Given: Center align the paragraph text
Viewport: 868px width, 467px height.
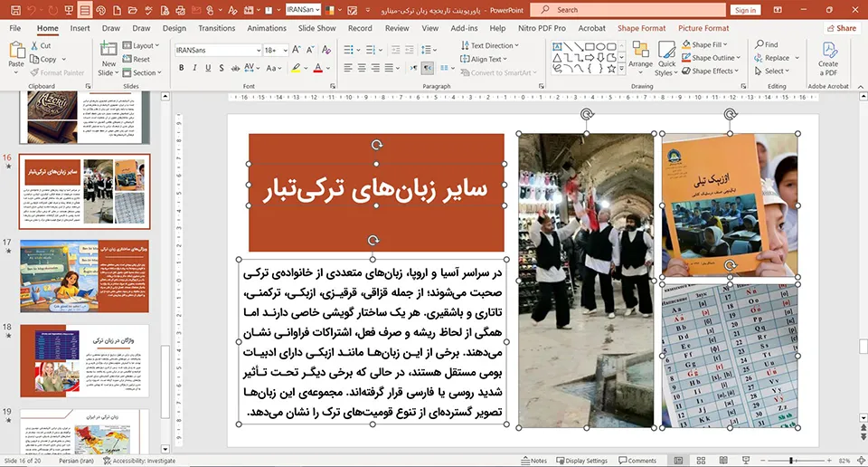Looking at the screenshot, I should point(362,68).
